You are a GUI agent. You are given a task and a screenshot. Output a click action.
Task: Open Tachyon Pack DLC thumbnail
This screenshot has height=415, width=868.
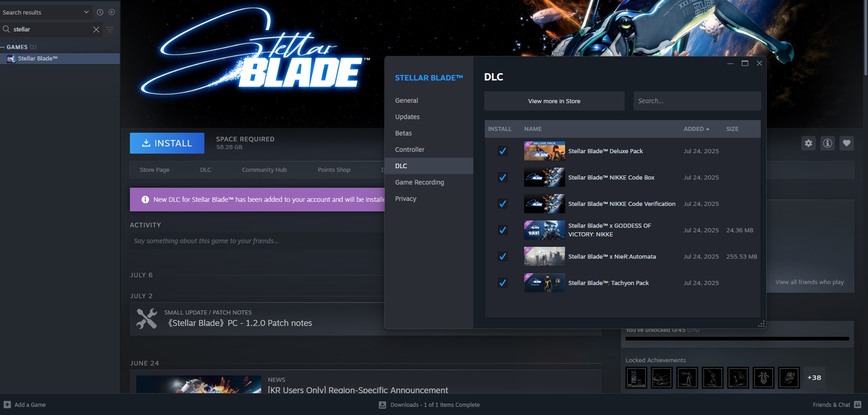pyautogui.click(x=545, y=283)
